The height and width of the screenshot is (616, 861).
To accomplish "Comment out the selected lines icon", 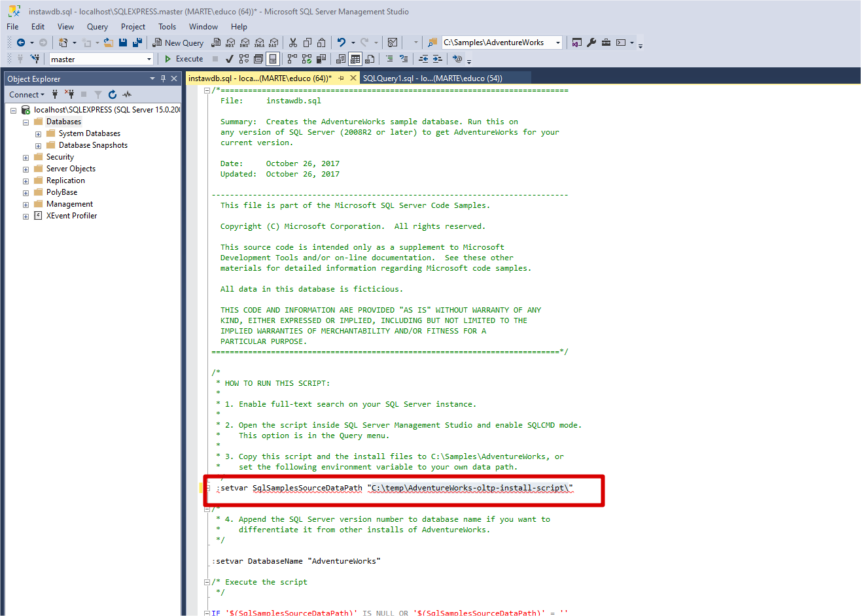I will [x=389, y=59].
